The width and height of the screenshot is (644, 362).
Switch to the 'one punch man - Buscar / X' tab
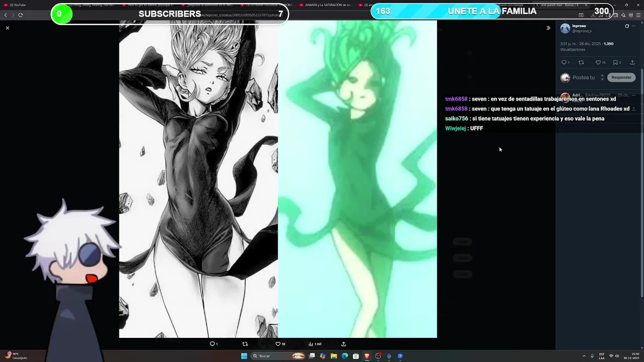560,5
